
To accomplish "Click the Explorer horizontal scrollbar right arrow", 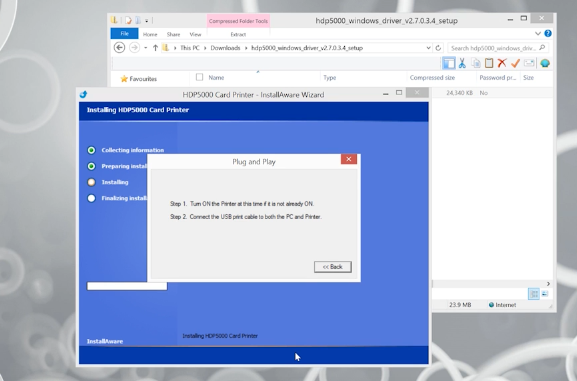I will pyautogui.click(x=548, y=284).
